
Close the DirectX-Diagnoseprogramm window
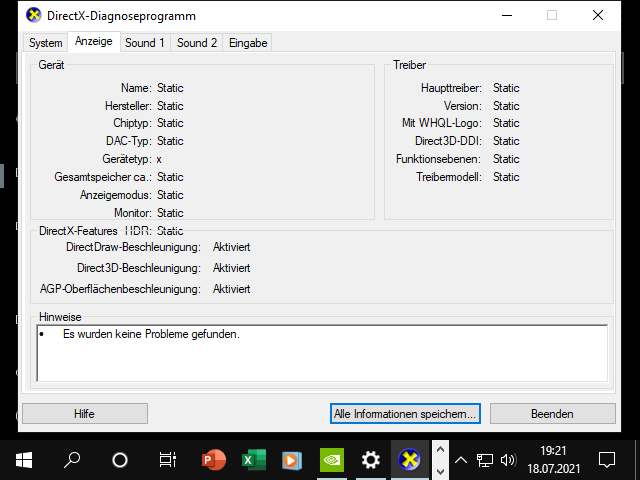point(598,16)
